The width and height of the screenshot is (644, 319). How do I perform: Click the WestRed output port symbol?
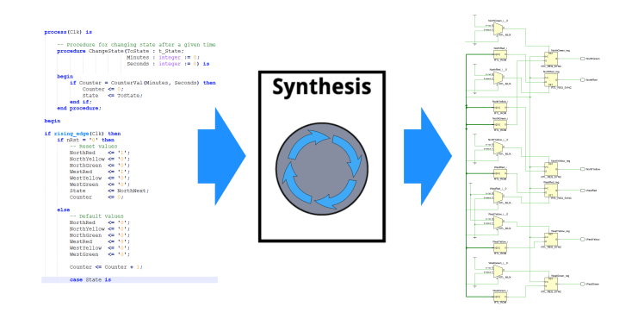pos(582,191)
